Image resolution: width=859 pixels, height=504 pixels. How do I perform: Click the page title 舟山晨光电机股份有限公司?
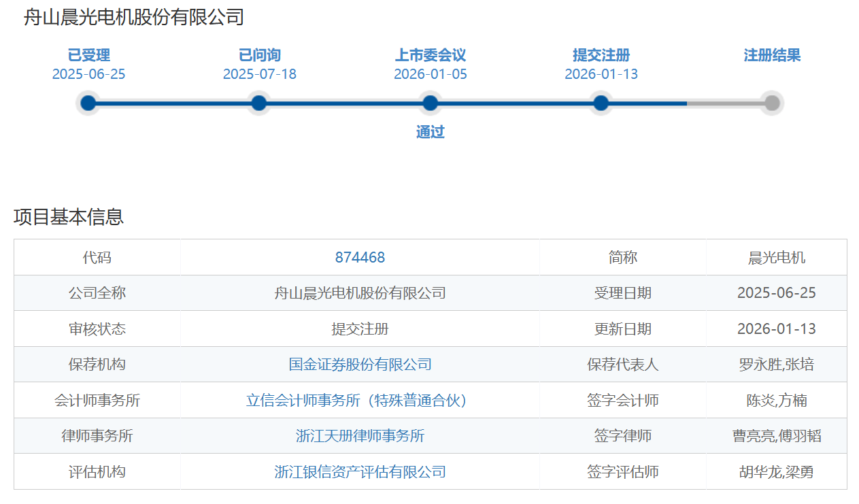click(133, 17)
